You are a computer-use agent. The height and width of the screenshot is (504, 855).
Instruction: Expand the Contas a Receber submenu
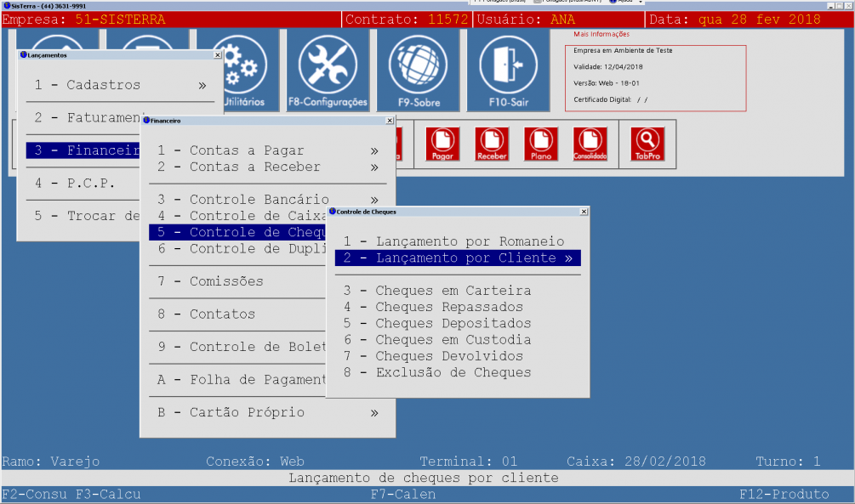click(267, 167)
